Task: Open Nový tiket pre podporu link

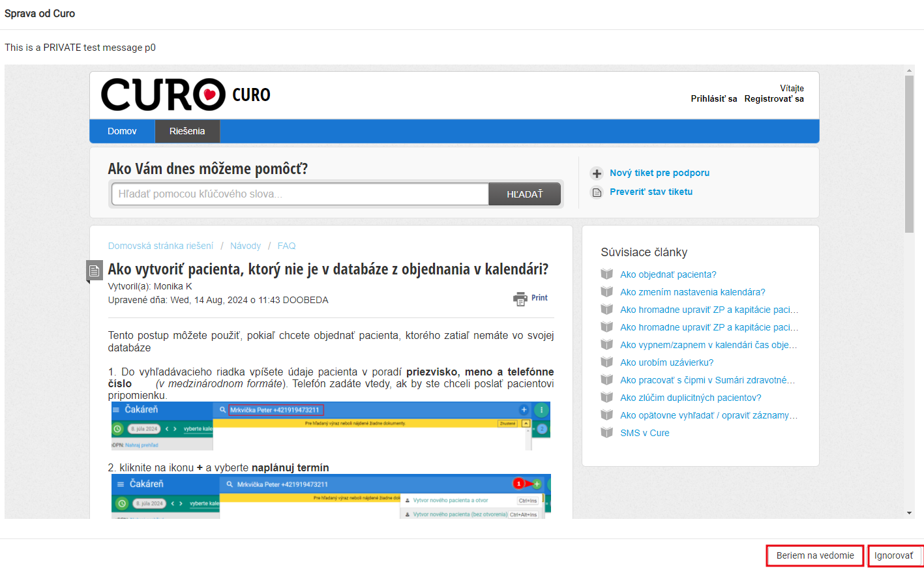Action: tap(659, 173)
